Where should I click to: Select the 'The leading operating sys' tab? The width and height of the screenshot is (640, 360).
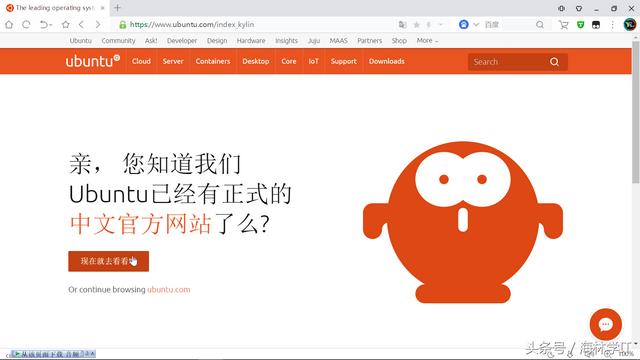(55, 8)
